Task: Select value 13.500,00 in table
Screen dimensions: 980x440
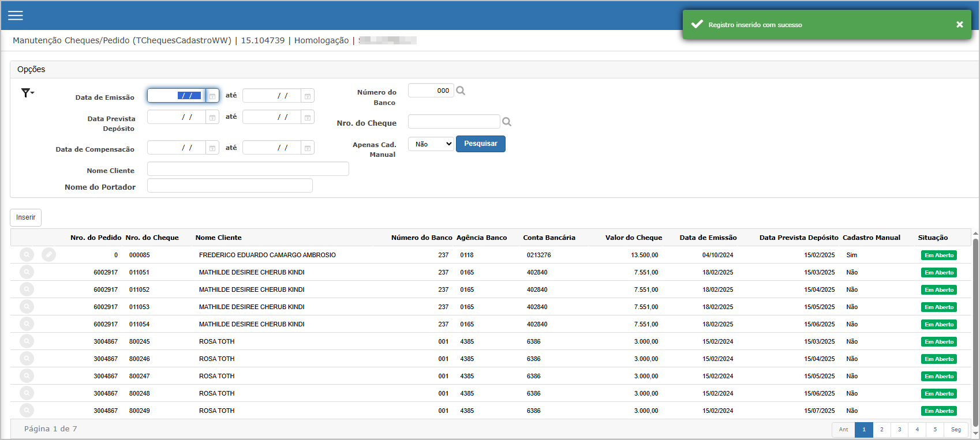Action: (645, 255)
